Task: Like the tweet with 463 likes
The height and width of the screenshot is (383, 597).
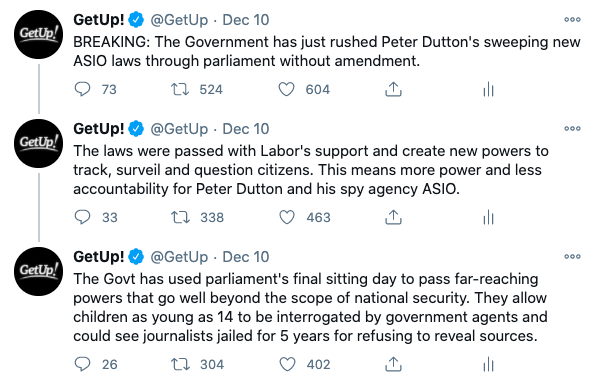Action: coord(287,217)
